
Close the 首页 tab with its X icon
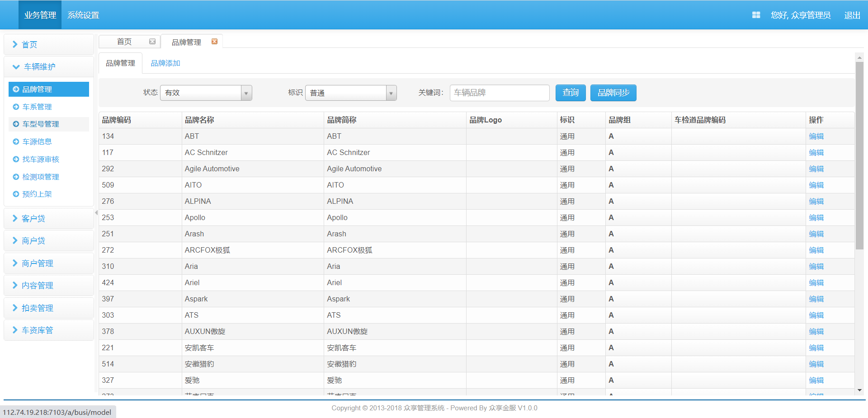point(152,42)
